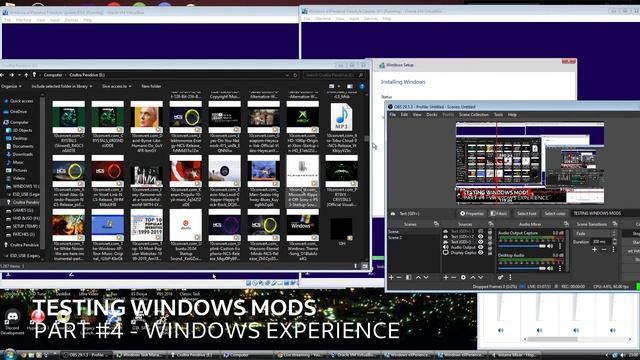Open Audio Mixer menu dots at panel bottom

[x=510, y=278]
